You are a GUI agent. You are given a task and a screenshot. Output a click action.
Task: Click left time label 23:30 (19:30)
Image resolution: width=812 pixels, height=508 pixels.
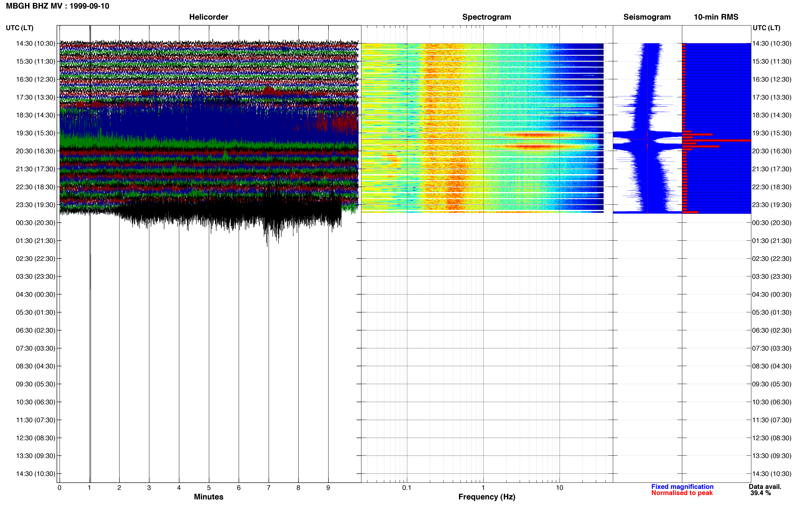click(36, 205)
